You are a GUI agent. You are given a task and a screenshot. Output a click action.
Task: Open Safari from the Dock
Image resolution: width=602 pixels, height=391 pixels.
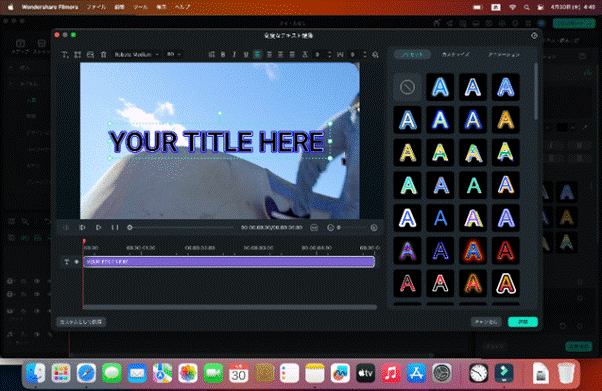[x=86, y=373]
